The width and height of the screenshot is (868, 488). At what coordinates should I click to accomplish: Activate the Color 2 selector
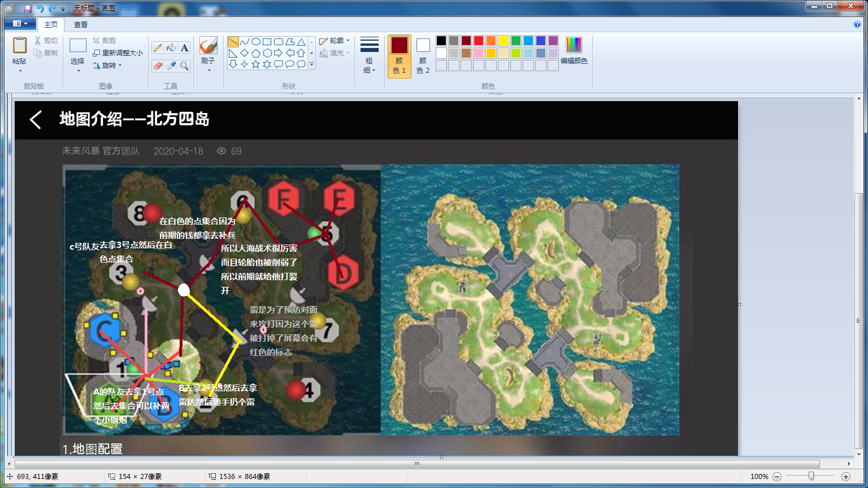pos(423,55)
